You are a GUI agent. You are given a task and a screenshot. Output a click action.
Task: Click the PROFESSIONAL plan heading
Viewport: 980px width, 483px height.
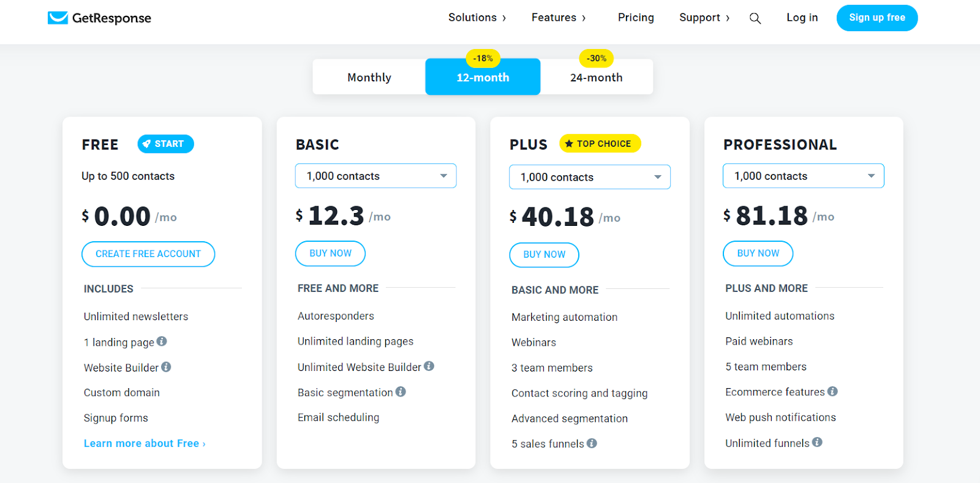(x=780, y=144)
